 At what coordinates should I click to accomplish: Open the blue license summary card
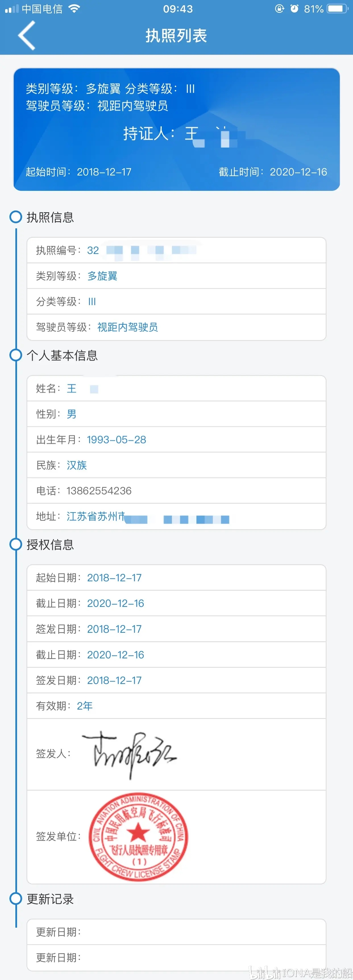point(176,129)
